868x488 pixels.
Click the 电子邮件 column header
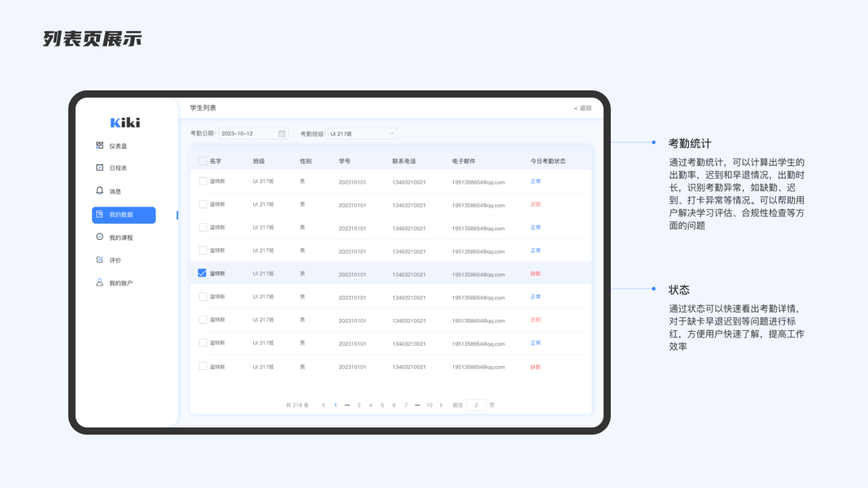coord(464,161)
